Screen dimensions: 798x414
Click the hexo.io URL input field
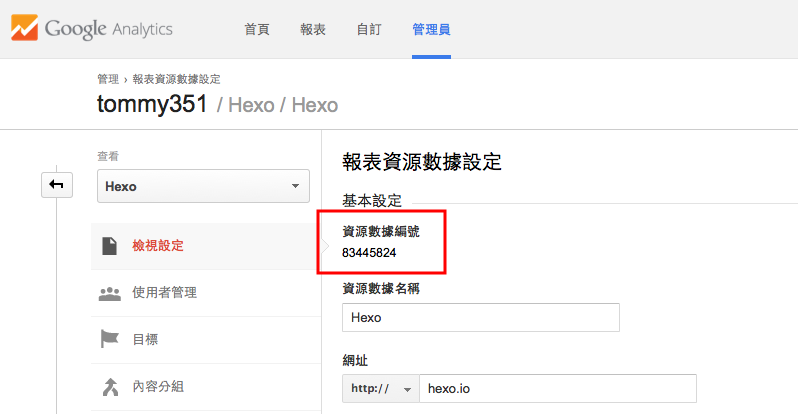(557, 388)
